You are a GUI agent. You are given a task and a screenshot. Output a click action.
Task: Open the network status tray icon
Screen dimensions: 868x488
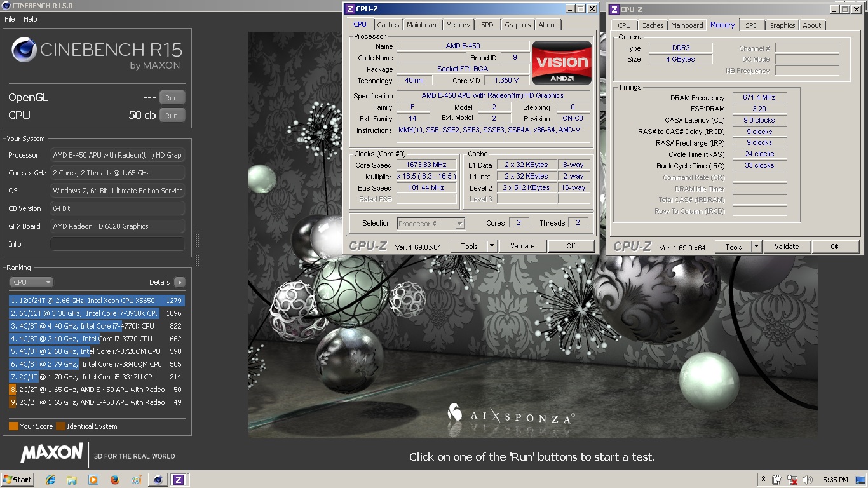[x=792, y=480]
